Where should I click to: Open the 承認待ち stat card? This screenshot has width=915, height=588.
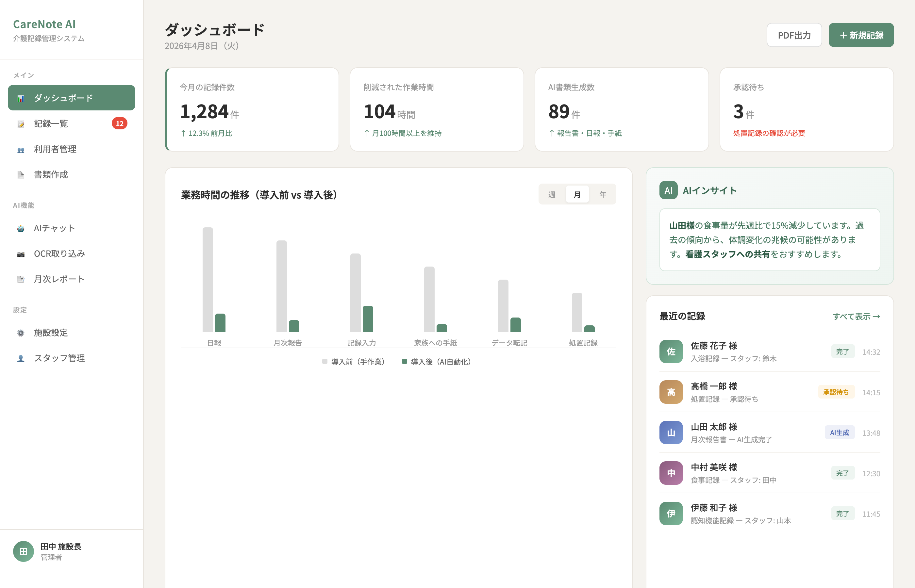[x=806, y=109]
